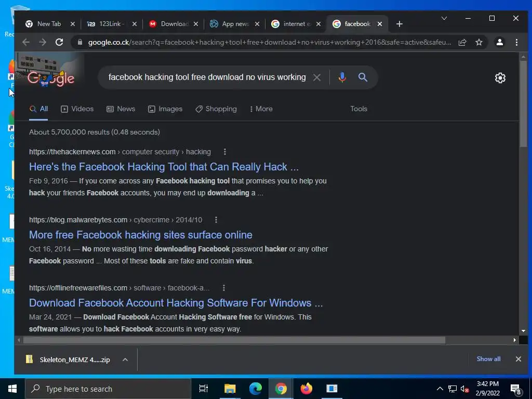532x399 pixels.
Task: Click the network tray icon
Action: point(453,389)
